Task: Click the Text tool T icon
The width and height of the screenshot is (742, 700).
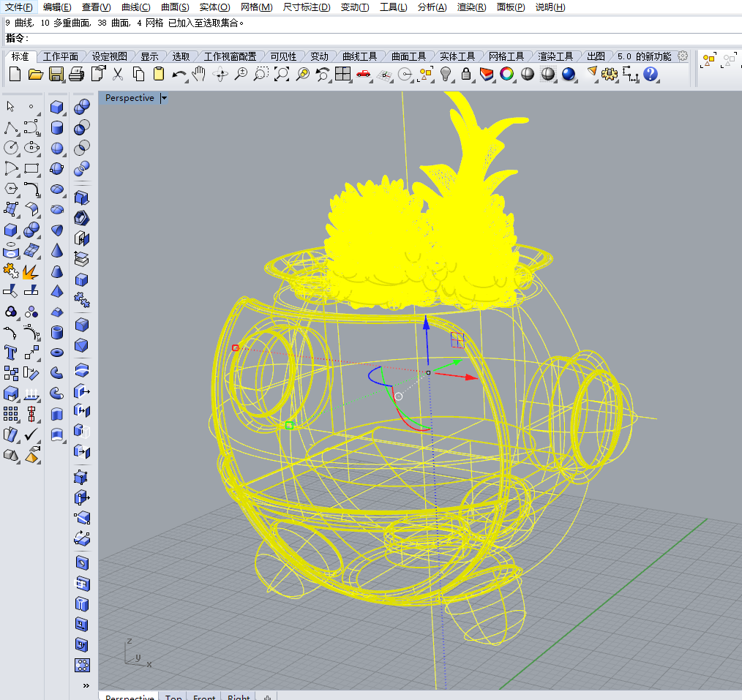Action: pyautogui.click(x=10, y=353)
